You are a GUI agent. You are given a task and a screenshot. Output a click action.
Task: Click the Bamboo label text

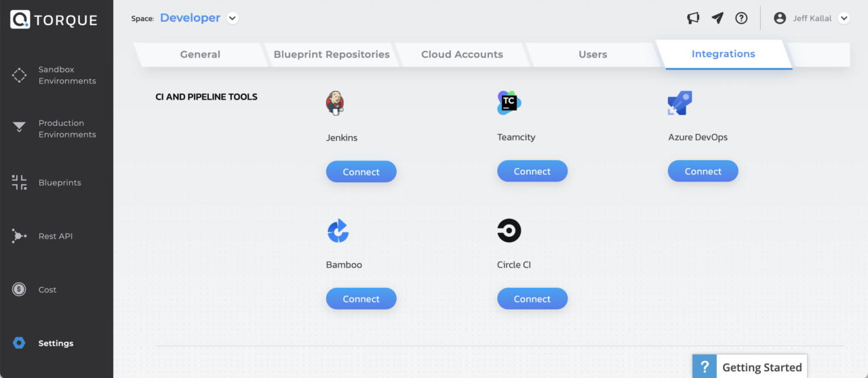pyautogui.click(x=344, y=265)
